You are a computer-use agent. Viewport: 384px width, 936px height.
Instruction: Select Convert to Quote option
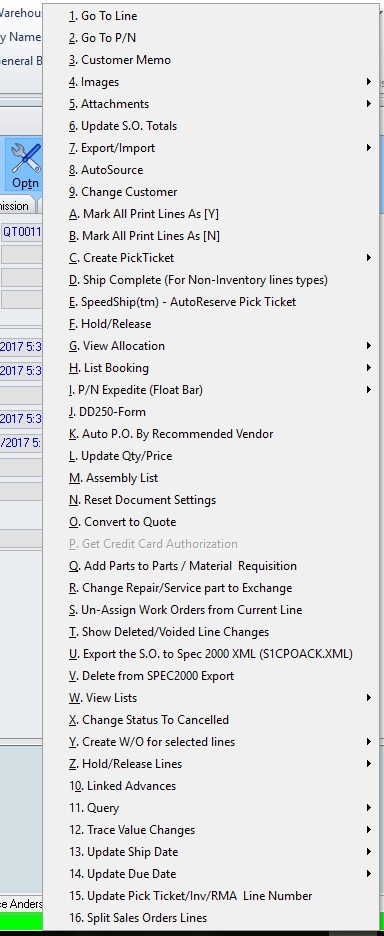click(210, 522)
